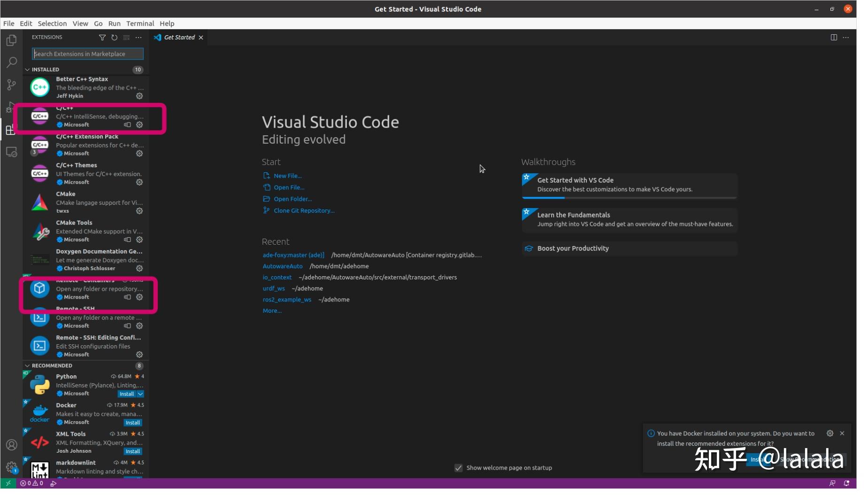
Task: Open the Get Started with VS Code walkthrough
Action: (x=629, y=185)
